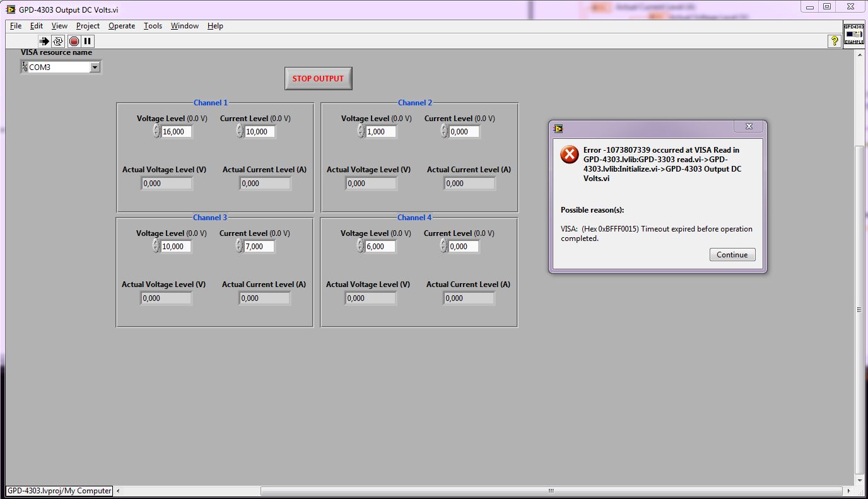Click the Channel 3 Voltage Level stepper
This screenshot has height=499, width=868.
pyautogui.click(x=156, y=246)
